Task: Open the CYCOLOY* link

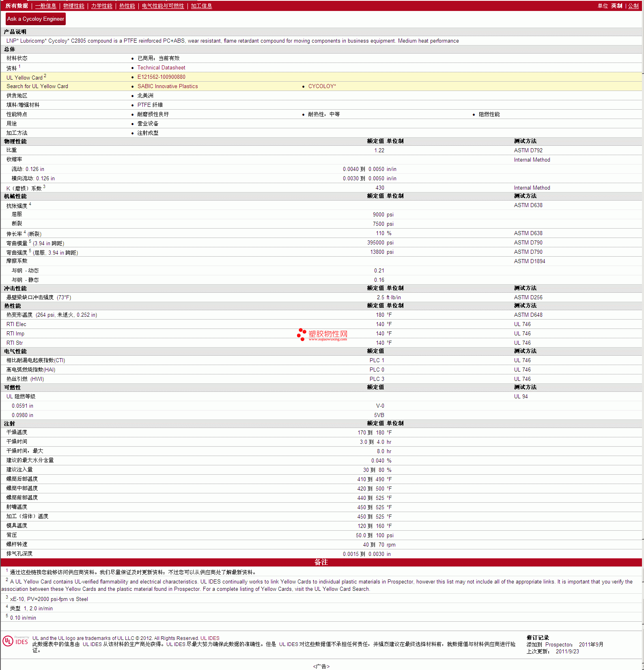Action: tap(322, 86)
